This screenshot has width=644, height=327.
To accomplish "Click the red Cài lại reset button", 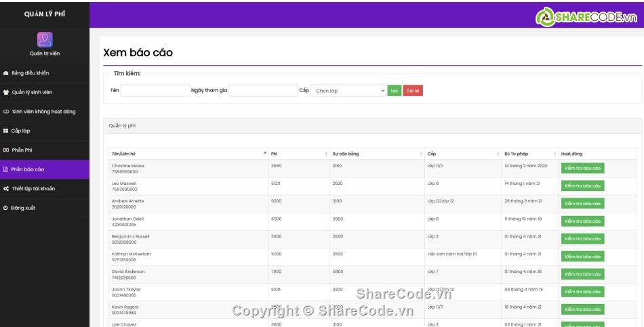I will pos(413,91).
